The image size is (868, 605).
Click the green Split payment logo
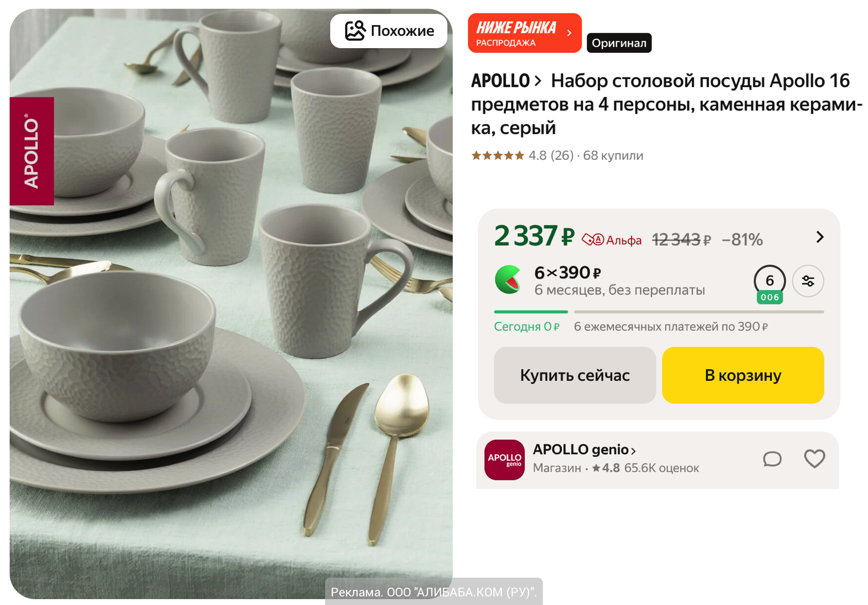pos(508,280)
